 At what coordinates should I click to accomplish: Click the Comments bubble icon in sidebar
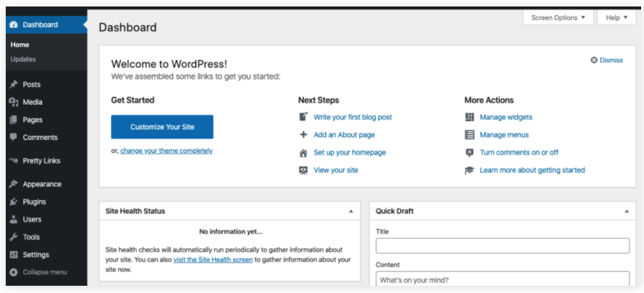[x=13, y=138]
